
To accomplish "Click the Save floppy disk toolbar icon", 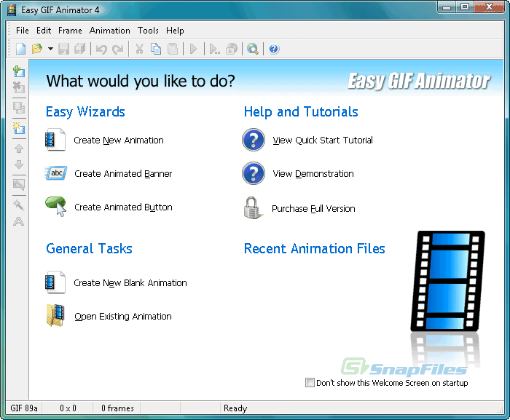I will [64, 49].
